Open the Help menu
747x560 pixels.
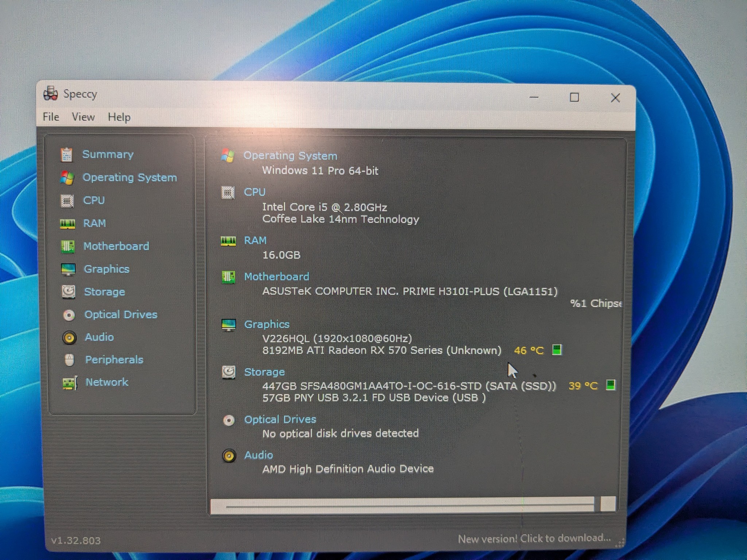click(119, 117)
